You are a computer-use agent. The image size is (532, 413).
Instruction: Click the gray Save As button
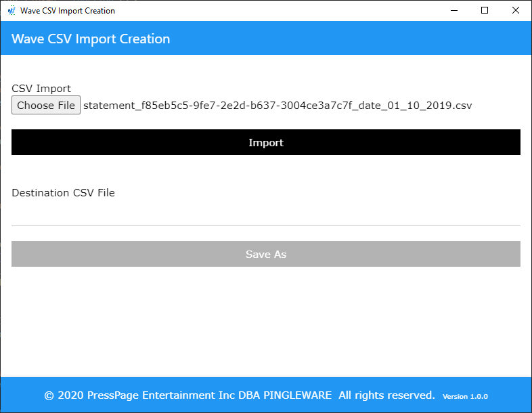coord(266,254)
